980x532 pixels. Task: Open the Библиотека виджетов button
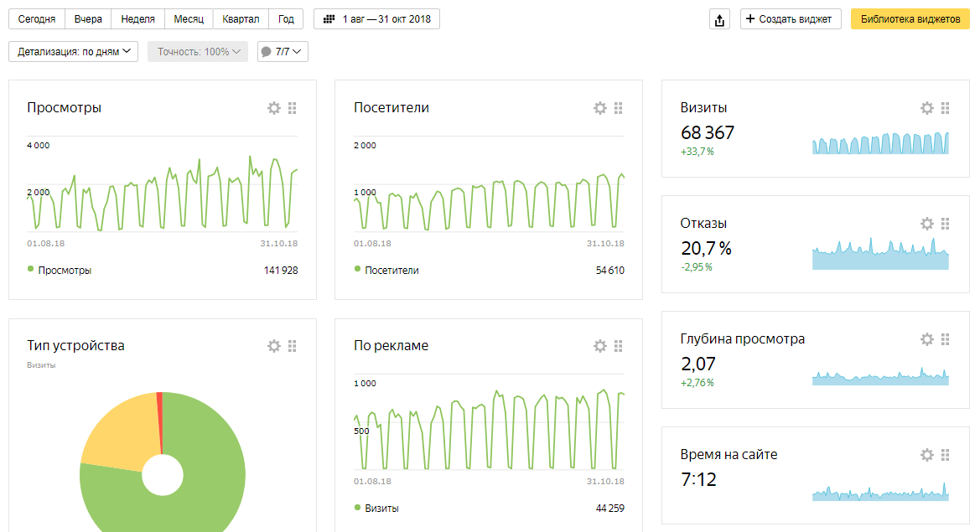[910, 19]
